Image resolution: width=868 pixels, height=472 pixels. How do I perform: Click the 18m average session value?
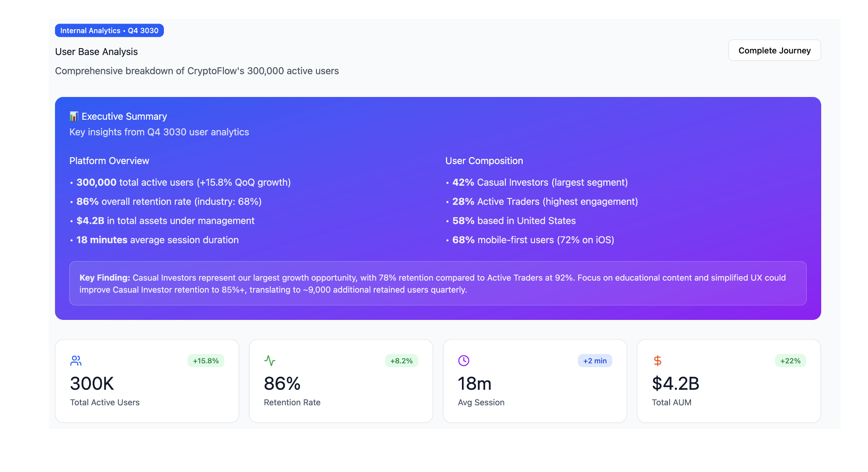click(x=475, y=384)
